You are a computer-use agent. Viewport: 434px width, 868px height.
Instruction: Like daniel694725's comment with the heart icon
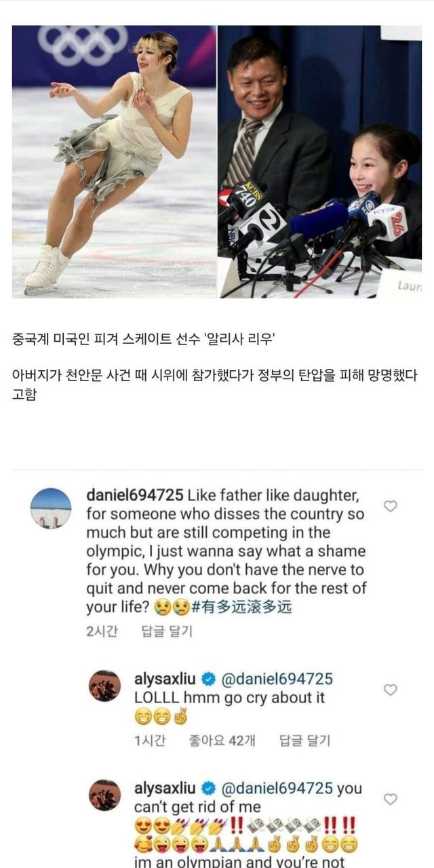(391, 506)
